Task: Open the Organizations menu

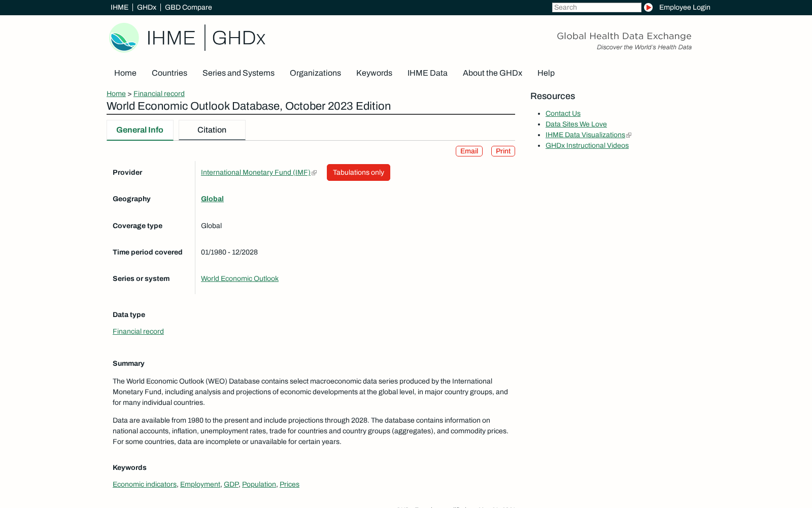Action: [x=315, y=73]
